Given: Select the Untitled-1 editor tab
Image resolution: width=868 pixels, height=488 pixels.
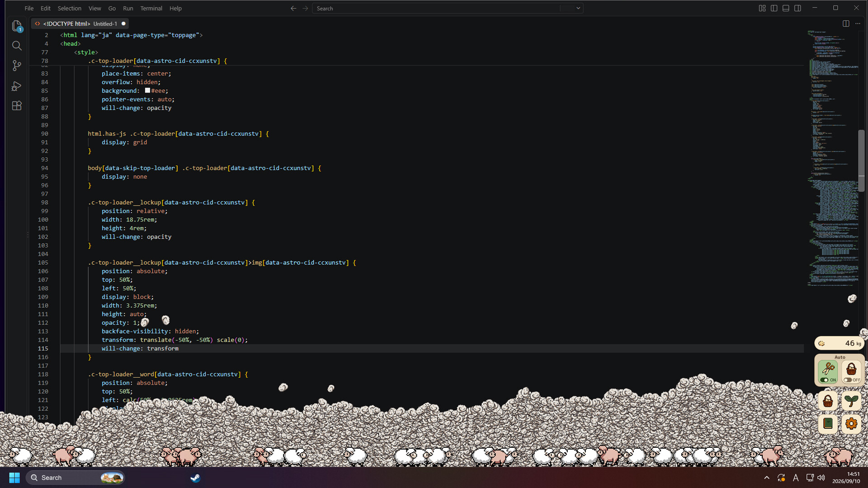Looking at the screenshot, I should pyautogui.click(x=80, y=23).
